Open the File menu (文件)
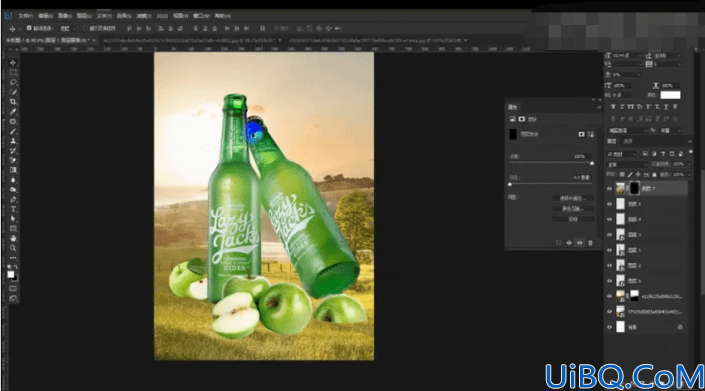Screen dimensions: 705x391 pyautogui.click(x=25, y=16)
